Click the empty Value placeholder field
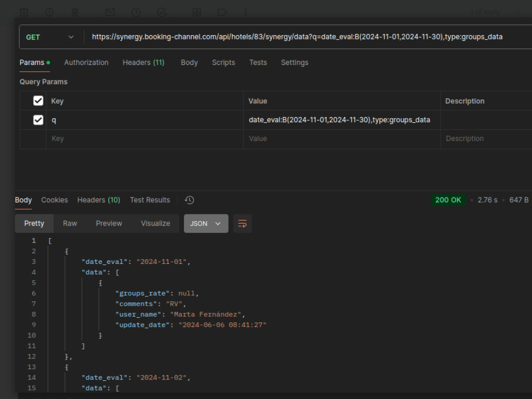Viewport: 532px width, 399px height. click(342, 139)
